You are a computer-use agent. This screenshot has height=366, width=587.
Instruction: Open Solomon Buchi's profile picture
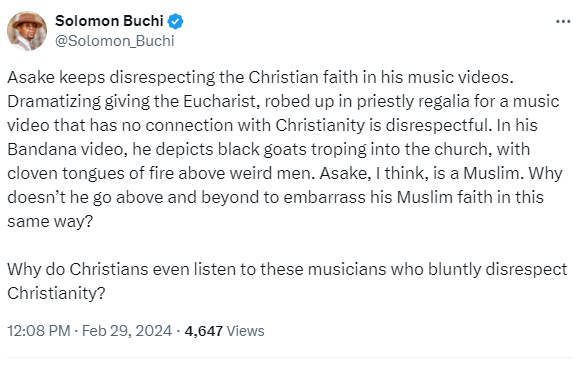point(27,31)
